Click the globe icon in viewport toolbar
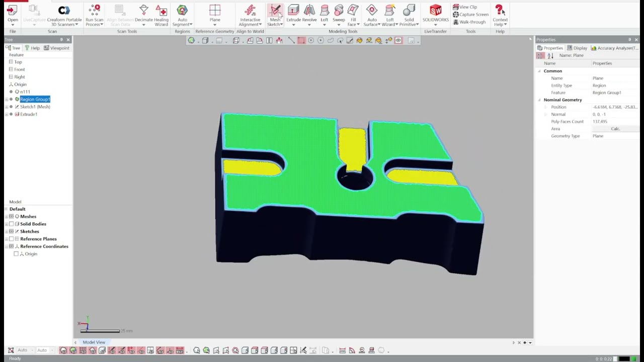Viewport: 644px width, 362px height. (x=191, y=41)
